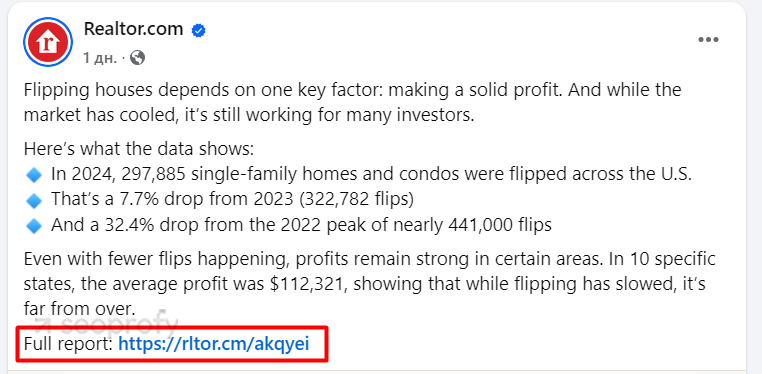This screenshot has height=374, width=762.
Task: Open the rltor.cm/akqyei full report link
Action: click(x=214, y=344)
